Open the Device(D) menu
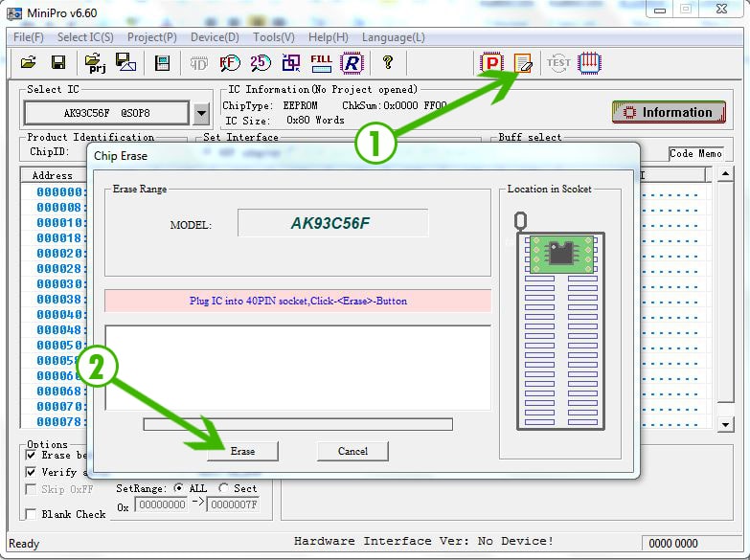750x560 pixels. [215, 37]
